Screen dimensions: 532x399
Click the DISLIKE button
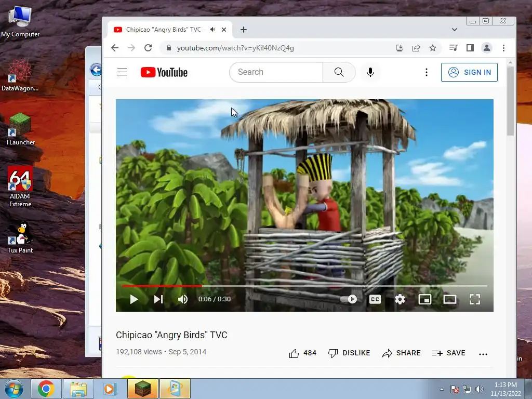(349, 353)
